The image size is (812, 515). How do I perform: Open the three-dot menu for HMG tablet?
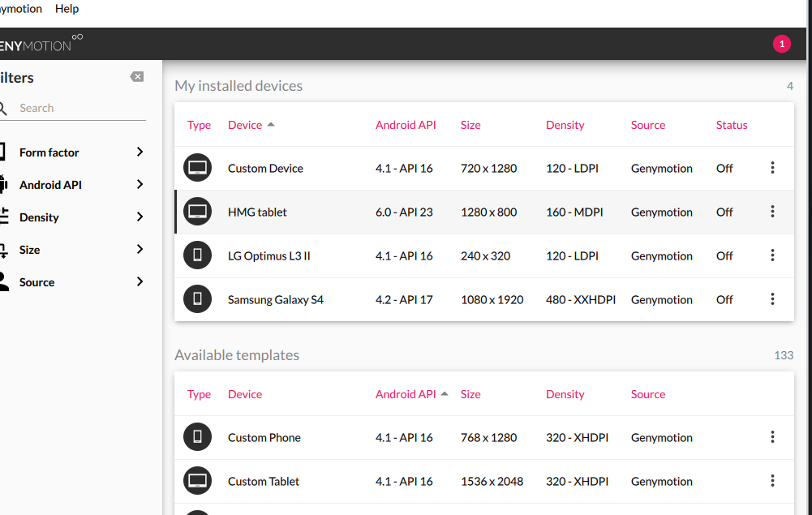pyautogui.click(x=772, y=212)
